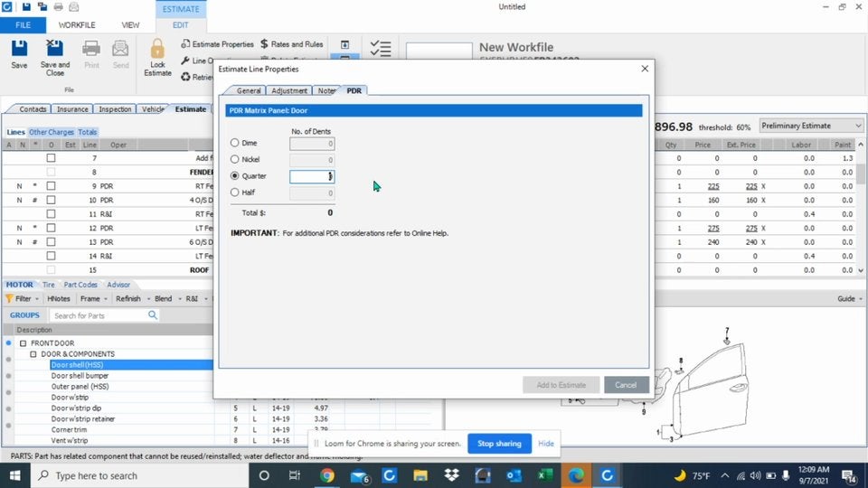The image size is (868, 488).
Task: Click the magnifier icon in parts search
Action: tap(153, 315)
